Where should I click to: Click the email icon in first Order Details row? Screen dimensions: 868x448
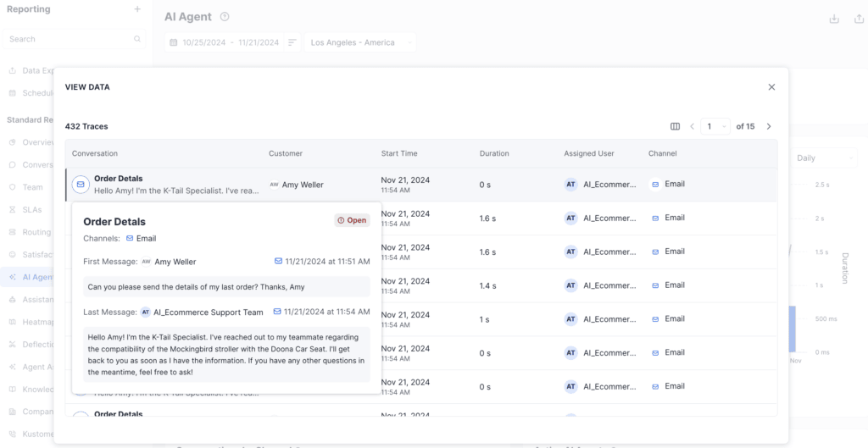coord(81,184)
